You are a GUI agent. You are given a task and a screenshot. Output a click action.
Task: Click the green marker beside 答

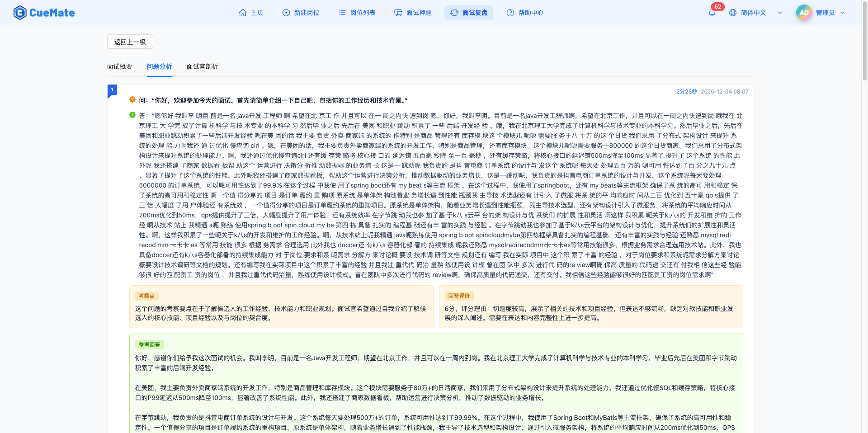[x=132, y=115]
